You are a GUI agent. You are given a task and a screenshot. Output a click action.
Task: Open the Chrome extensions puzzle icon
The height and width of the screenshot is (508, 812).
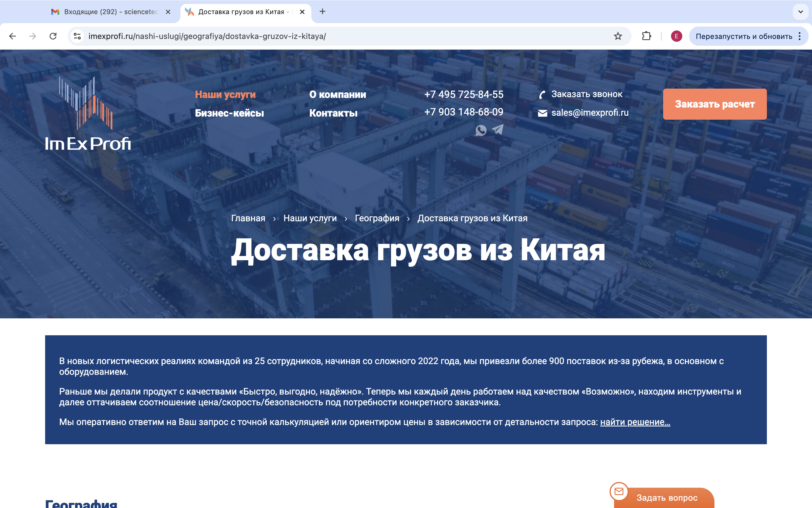pos(646,36)
